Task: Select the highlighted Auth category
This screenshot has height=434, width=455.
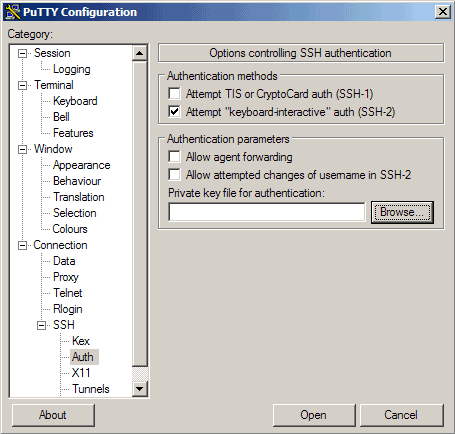Action: click(x=83, y=357)
